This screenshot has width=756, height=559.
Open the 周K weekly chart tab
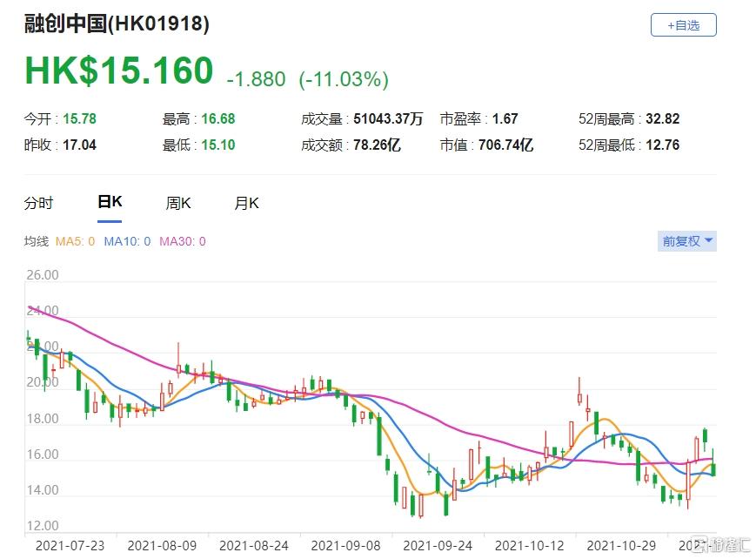tap(178, 203)
